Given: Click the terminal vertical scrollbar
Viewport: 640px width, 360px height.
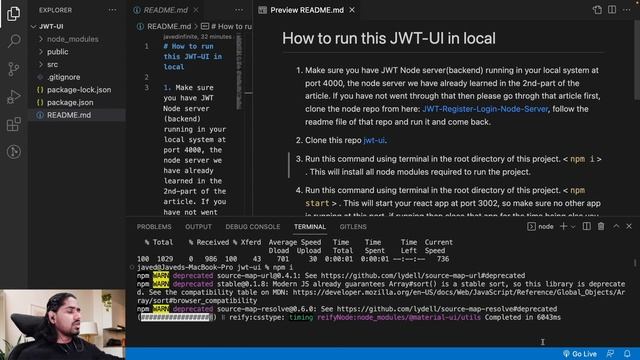Looking at the screenshot, I should click(x=635, y=263).
